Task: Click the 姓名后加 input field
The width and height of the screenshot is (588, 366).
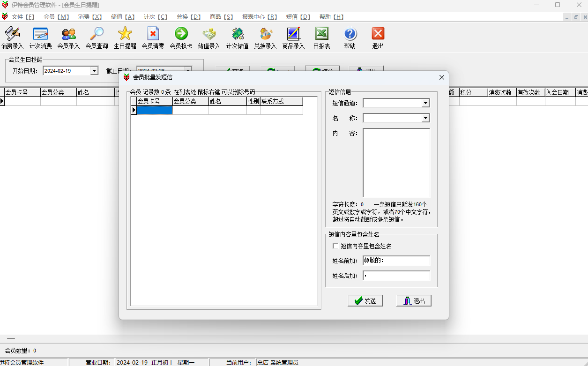Action: (x=396, y=276)
